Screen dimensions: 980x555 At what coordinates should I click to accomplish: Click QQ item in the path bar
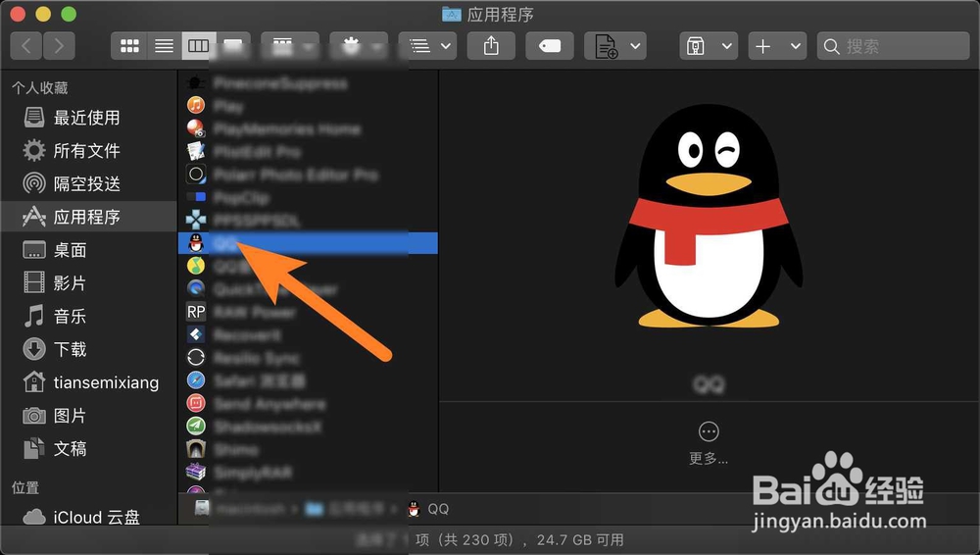pos(429,509)
